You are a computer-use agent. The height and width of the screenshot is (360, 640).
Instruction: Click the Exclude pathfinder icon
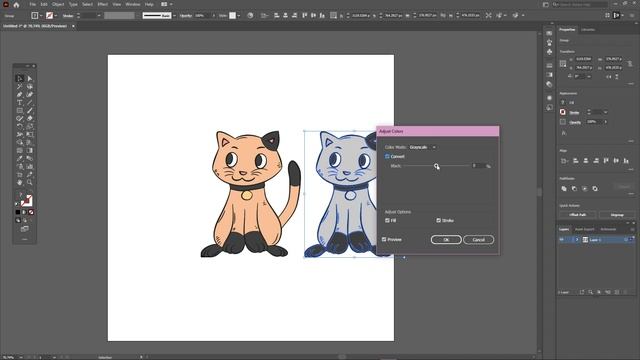[595, 189]
